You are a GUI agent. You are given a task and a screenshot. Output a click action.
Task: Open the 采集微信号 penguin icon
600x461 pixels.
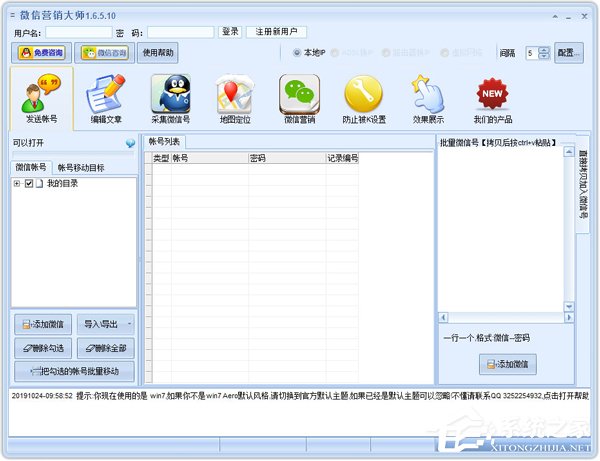tap(171, 99)
